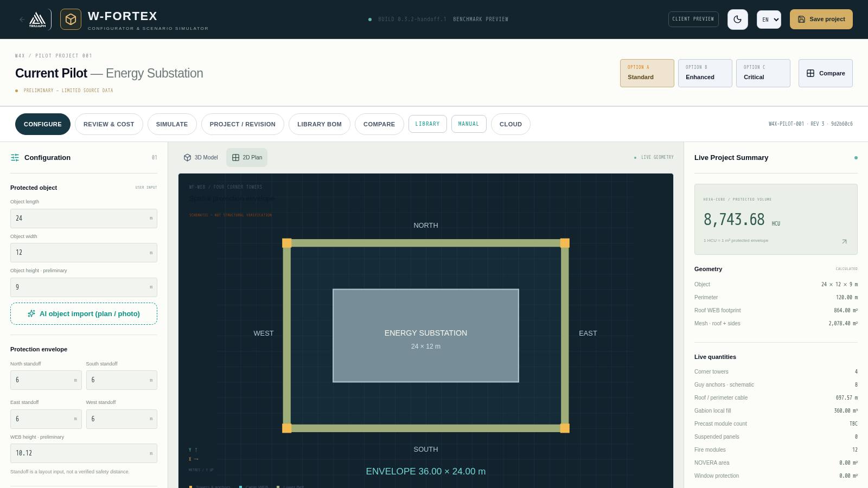Toggle dark mode moon icon
This screenshot has width=868, height=488.
coord(738,20)
